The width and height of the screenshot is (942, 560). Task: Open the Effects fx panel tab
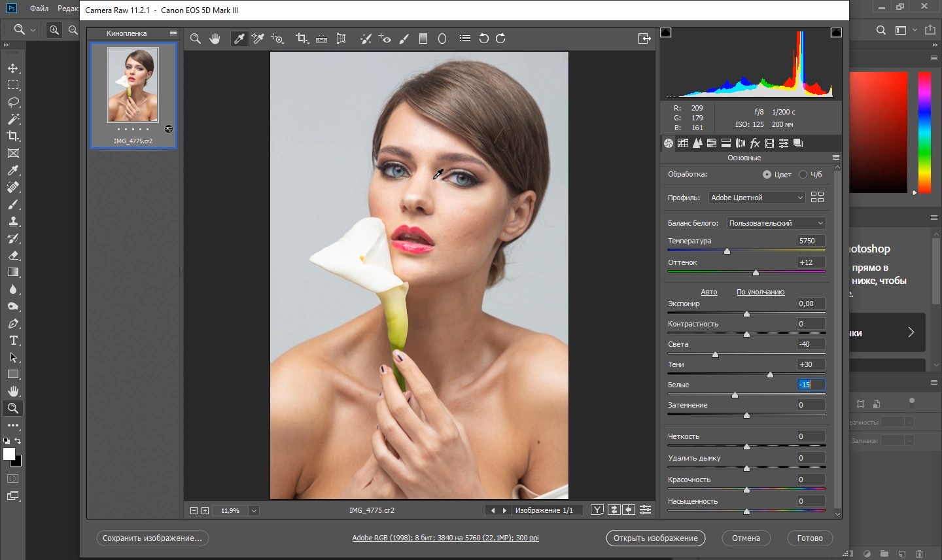[x=755, y=143]
